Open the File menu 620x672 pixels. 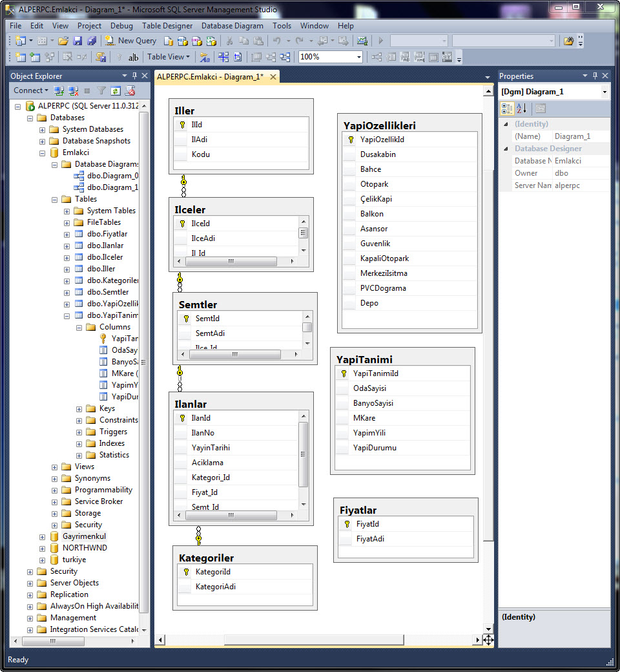click(x=15, y=26)
